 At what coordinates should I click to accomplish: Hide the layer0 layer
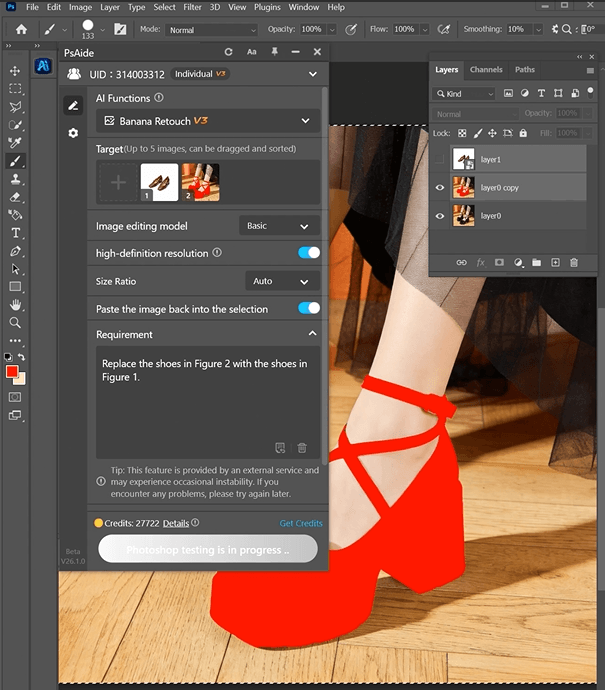click(x=440, y=216)
